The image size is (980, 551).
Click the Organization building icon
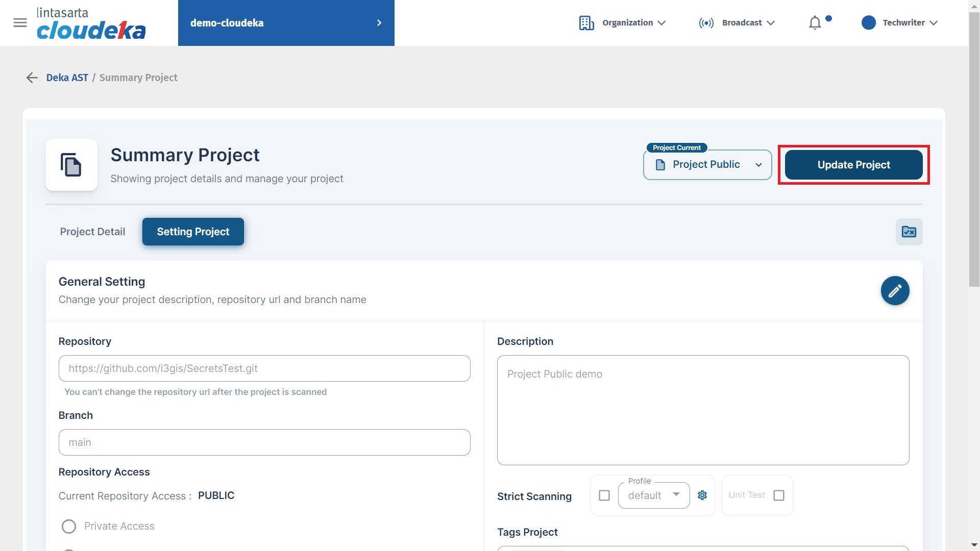click(586, 23)
